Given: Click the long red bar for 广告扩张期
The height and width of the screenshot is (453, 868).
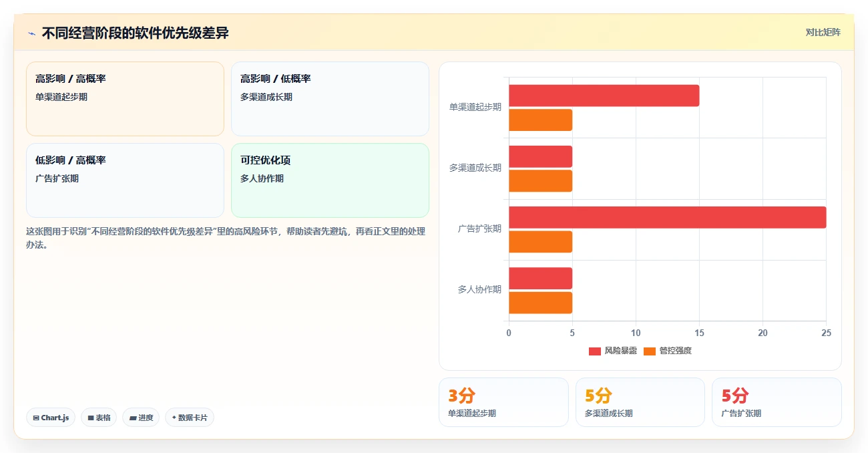Looking at the screenshot, I should (667, 217).
